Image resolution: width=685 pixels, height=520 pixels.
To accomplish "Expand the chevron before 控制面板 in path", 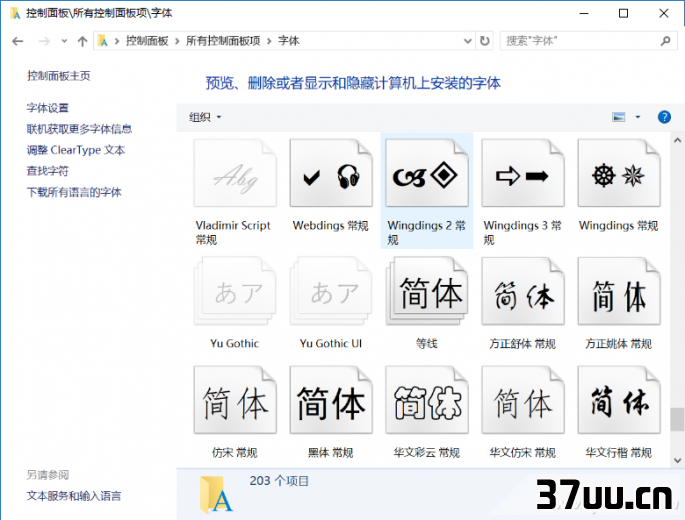I will [117, 41].
